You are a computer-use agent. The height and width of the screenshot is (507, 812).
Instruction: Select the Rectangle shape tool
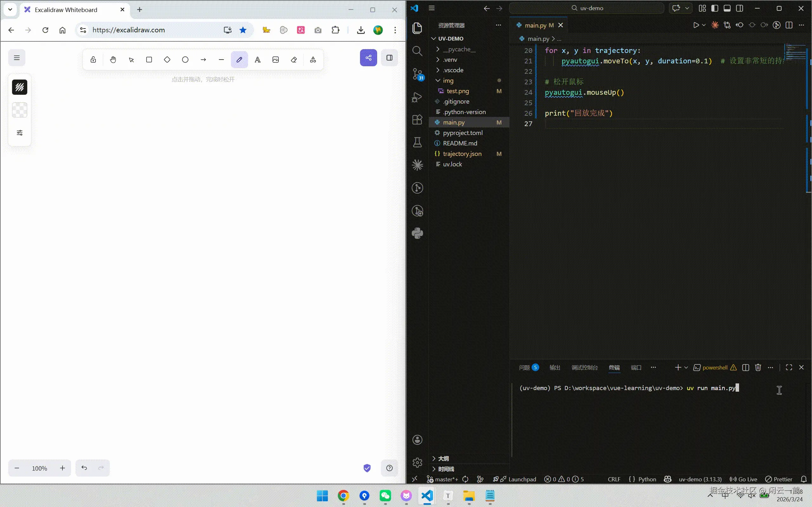click(149, 60)
